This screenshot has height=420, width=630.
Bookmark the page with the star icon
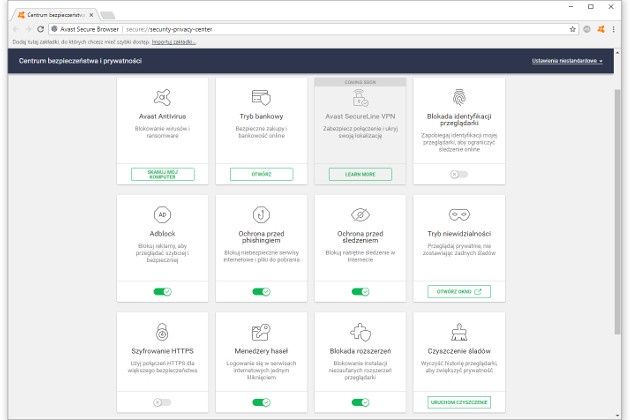(573, 29)
